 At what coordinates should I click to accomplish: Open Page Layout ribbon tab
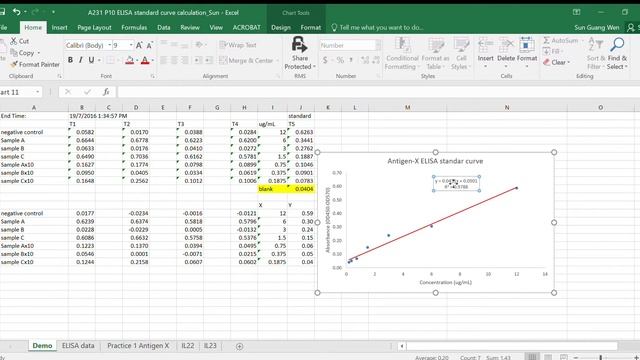94,27
